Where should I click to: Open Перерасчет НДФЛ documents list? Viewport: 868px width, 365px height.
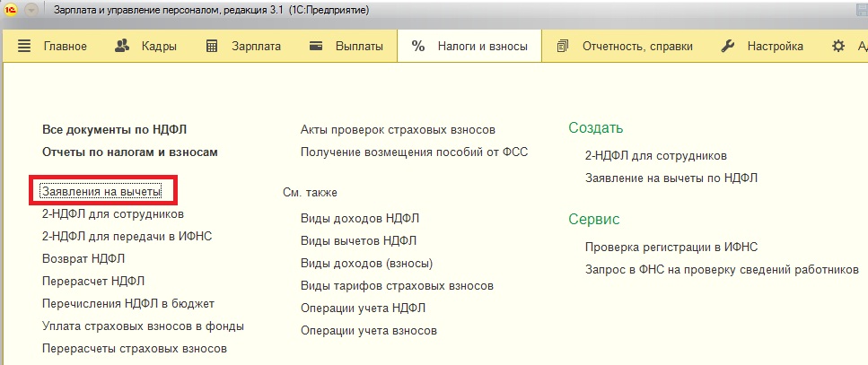tap(93, 282)
